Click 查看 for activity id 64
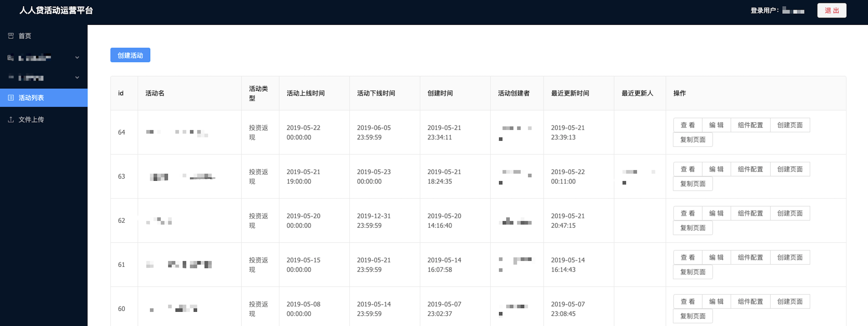Screen dimensions: 868x326 [688, 125]
